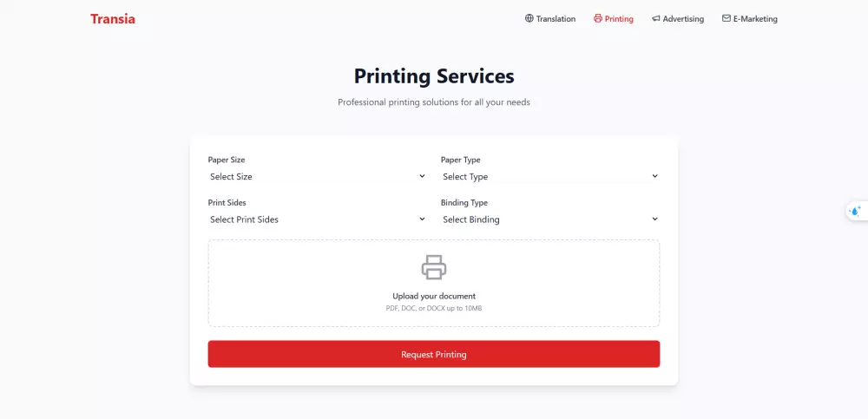
Task: Click the 'Upload your document' text
Action: pyautogui.click(x=434, y=296)
